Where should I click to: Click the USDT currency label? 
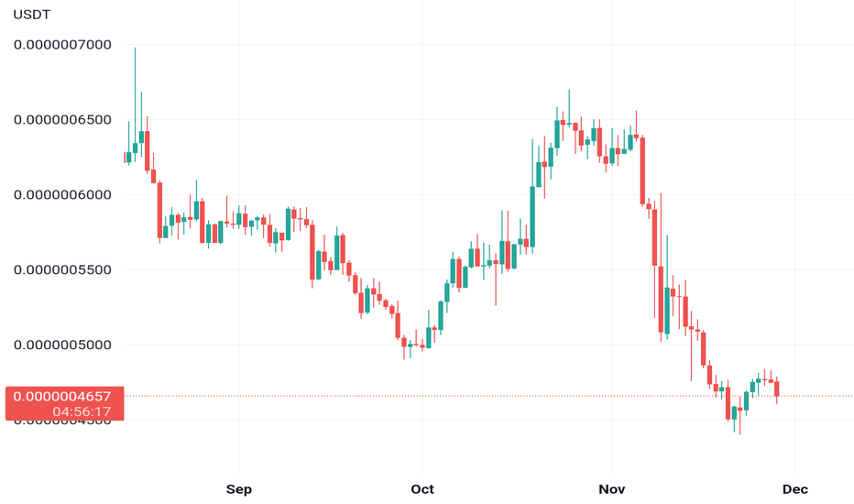point(31,15)
